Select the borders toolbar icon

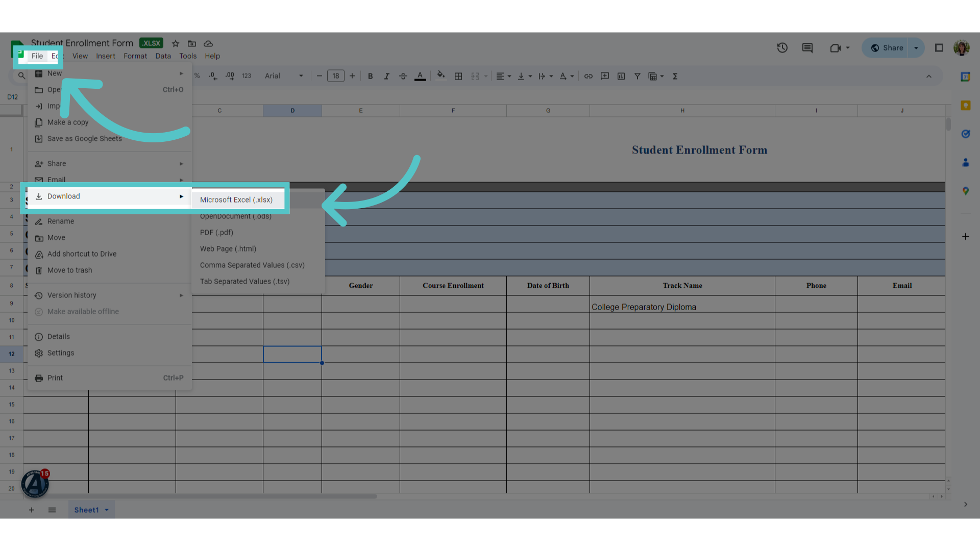458,77
